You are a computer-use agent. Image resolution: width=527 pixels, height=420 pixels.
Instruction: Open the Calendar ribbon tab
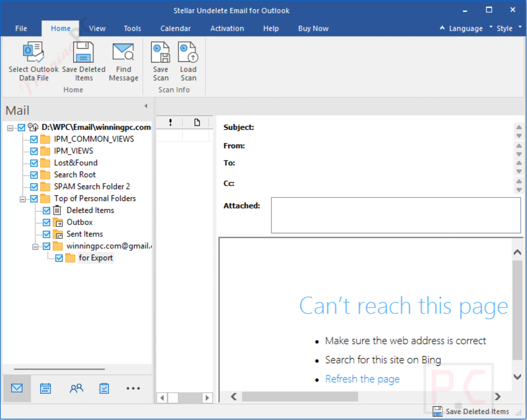(x=175, y=28)
